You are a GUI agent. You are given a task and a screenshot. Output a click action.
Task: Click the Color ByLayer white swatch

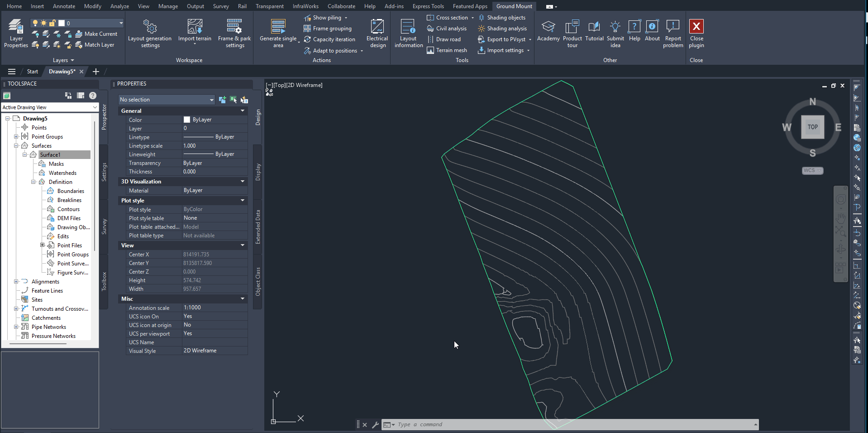pyautogui.click(x=187, y=120)
